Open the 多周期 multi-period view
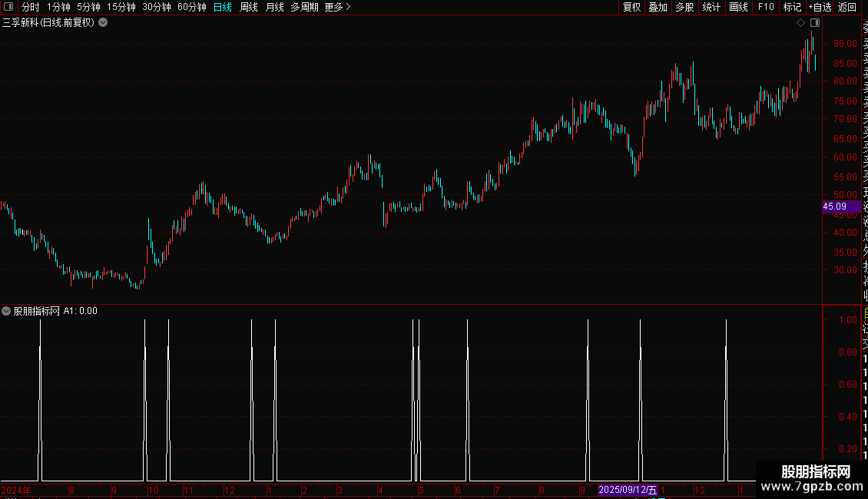Screen dimensions: 868x499 click(x=304, y=7)
